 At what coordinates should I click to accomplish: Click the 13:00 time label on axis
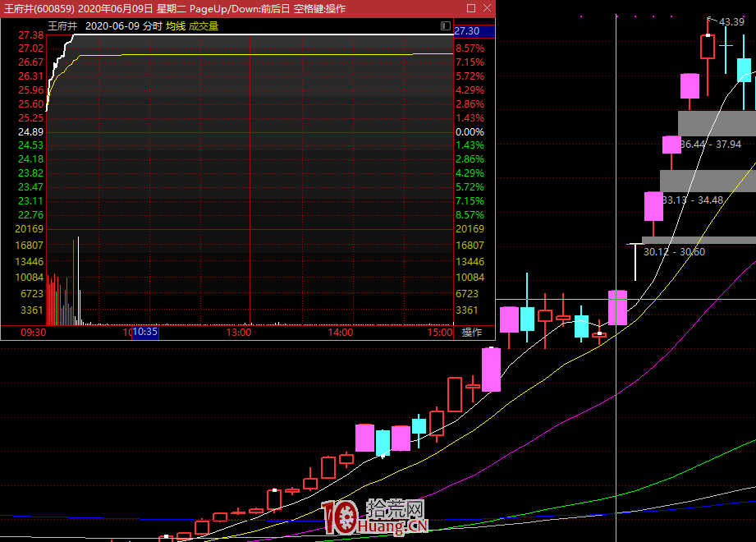pyautogui.click(x=239, y=333)
